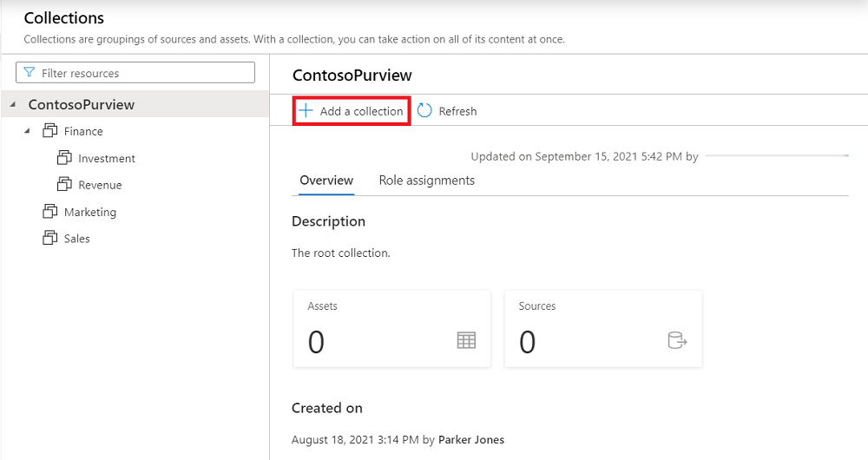
Task: Open the Overview tab
Action: pyautogui.click(x=326, y=181)
